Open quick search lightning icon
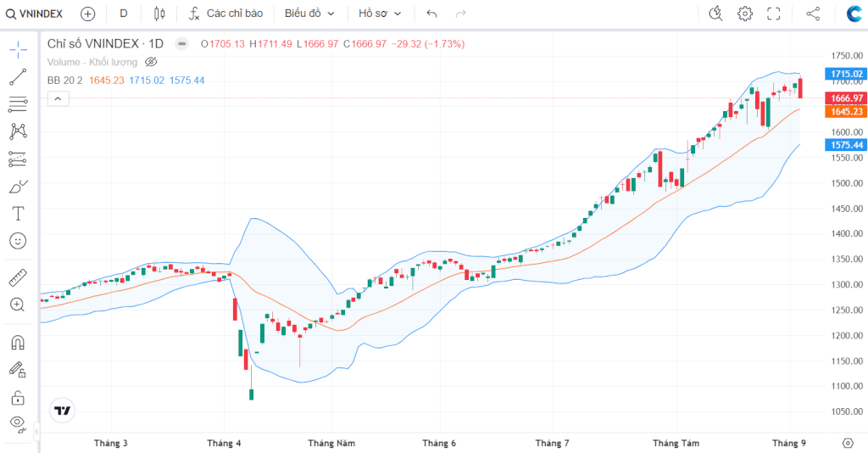 point(715,14)
